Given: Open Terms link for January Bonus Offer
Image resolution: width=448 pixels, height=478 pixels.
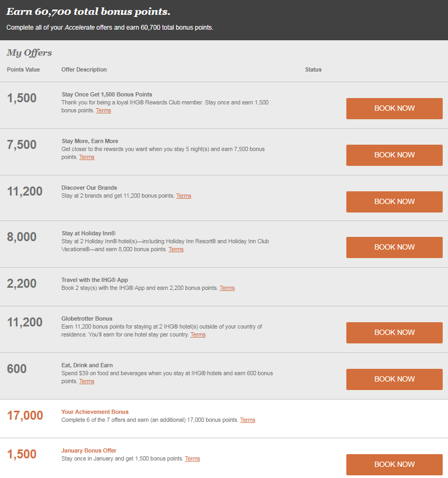Looking at the screenshot, I should (192, 459).
